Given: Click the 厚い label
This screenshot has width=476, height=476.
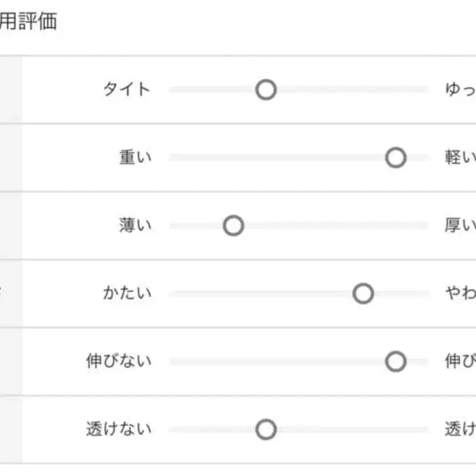Looking at the screenshot, I should pyautogui.click(x=460, y=226).
